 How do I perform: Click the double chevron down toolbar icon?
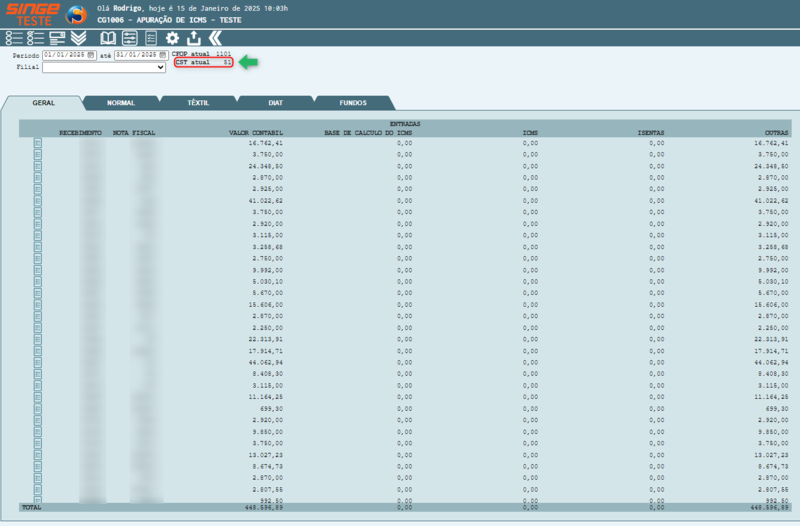pyautogui.click(x=78, y=38)
